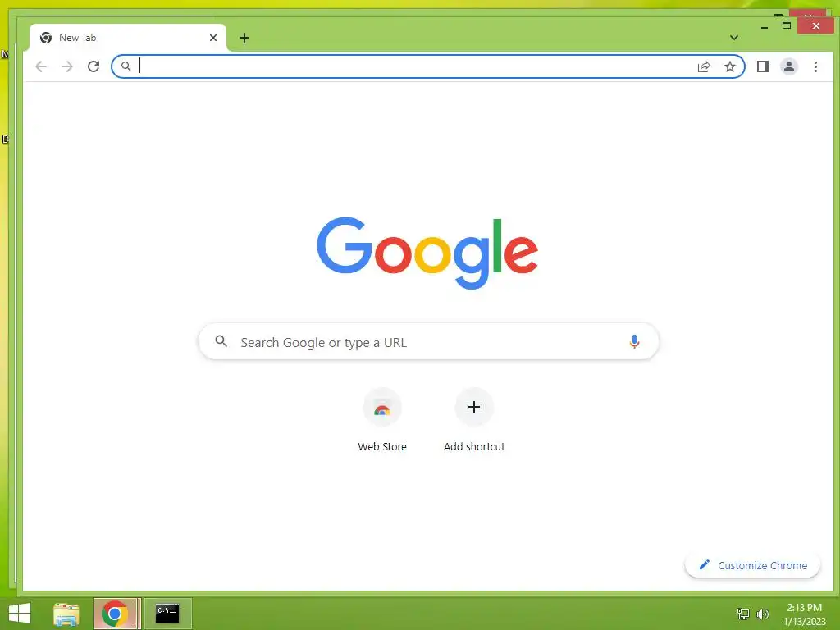
Task: Open the network tray icon
Action: (743, 614)
